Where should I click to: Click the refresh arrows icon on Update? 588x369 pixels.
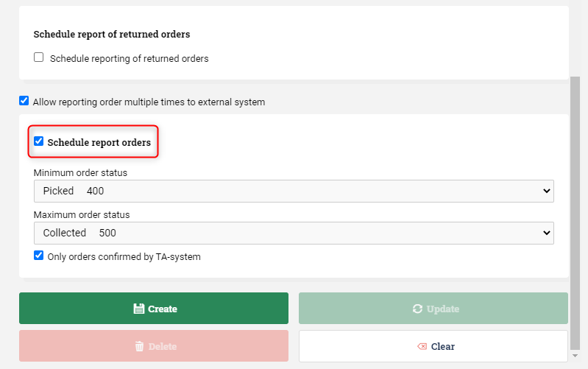click(417, 309)
